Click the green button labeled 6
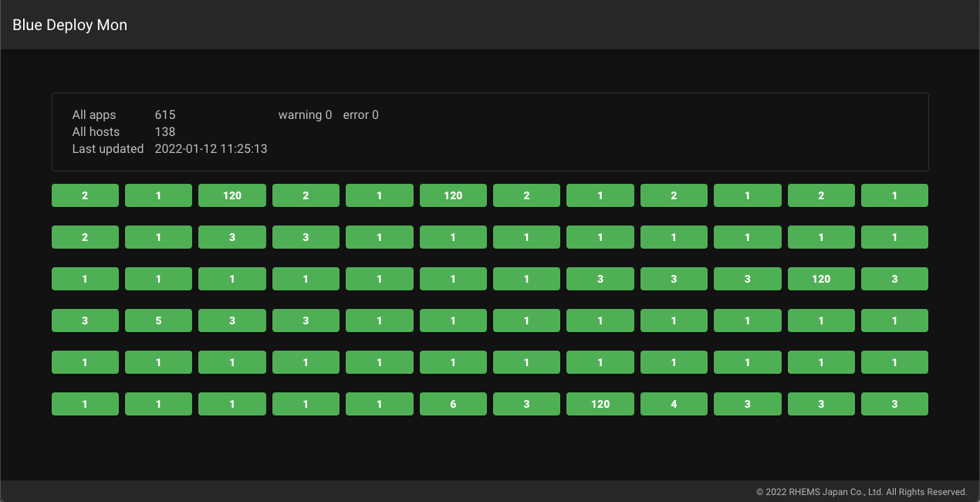 pyautogui.click(x=453, y=404)
